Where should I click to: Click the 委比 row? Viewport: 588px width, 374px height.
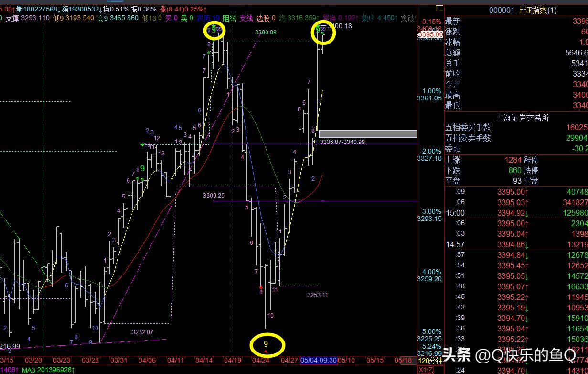click(x=516, y=149)
